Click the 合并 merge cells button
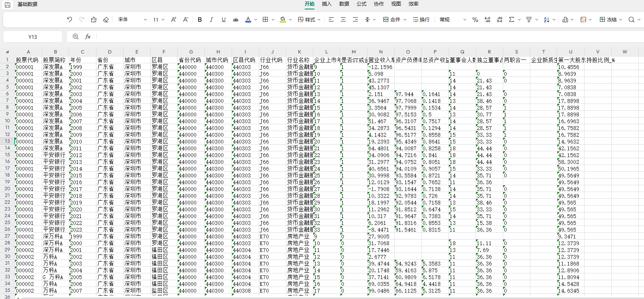644x299 pixels. click(392, 20)
